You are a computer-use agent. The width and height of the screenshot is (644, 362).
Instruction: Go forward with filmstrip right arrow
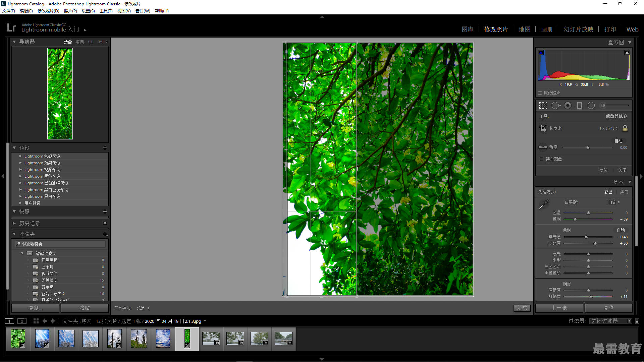coord(53,321)
